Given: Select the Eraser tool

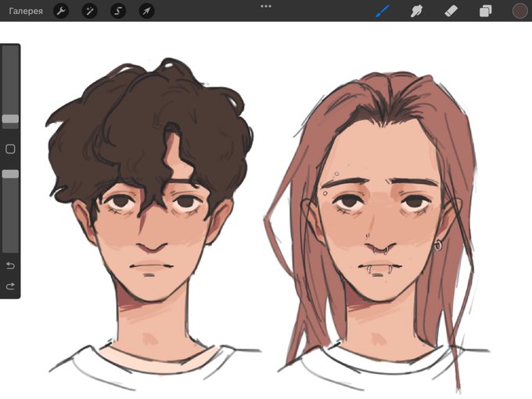Looking at the screenshot, I should point(451,11).
